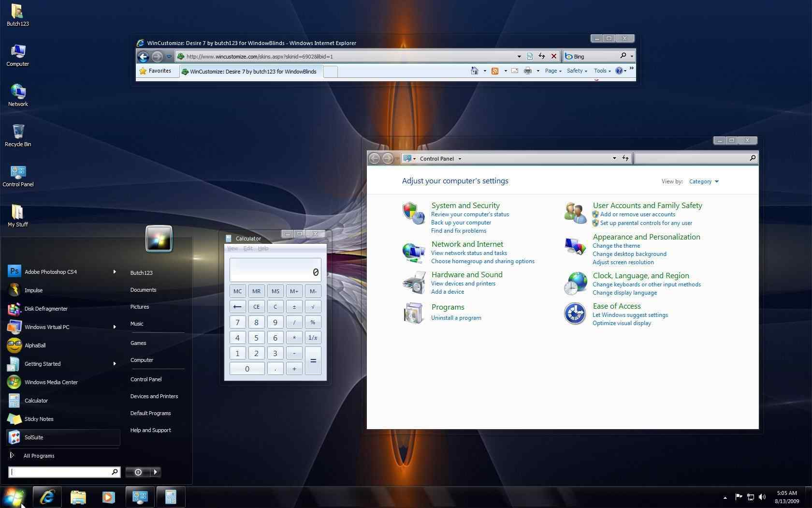812x508 pixels.
Task: Click the Read Mail icon in IE
Action: pos(515,71)
